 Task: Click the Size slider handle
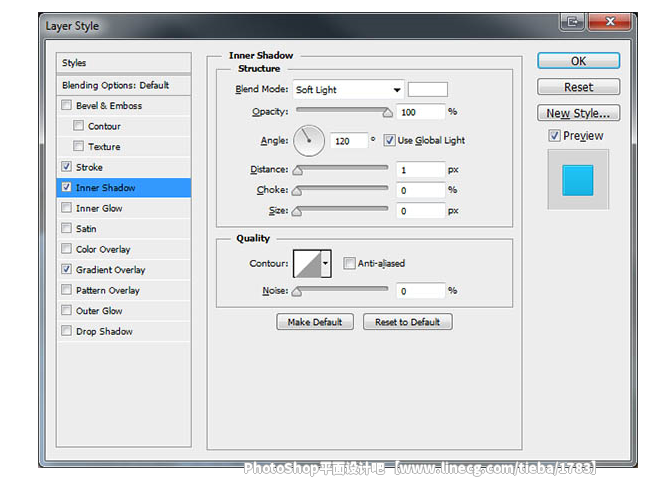296,212
